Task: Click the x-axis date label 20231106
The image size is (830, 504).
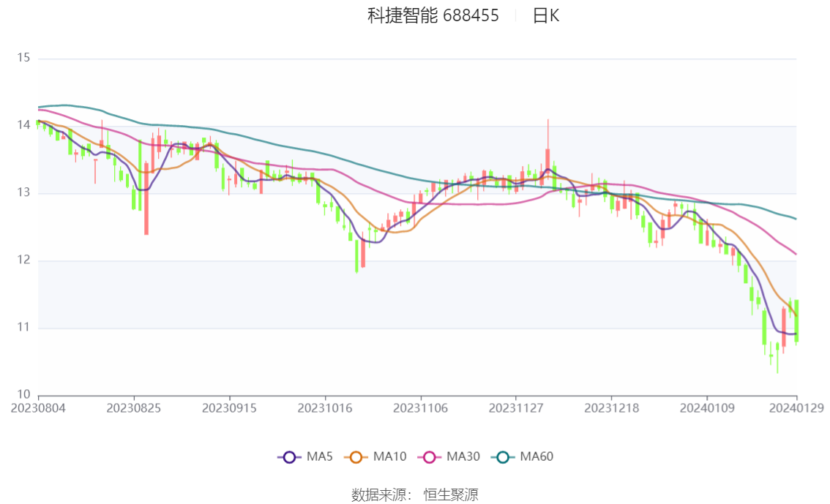Action: click(420, 408)
